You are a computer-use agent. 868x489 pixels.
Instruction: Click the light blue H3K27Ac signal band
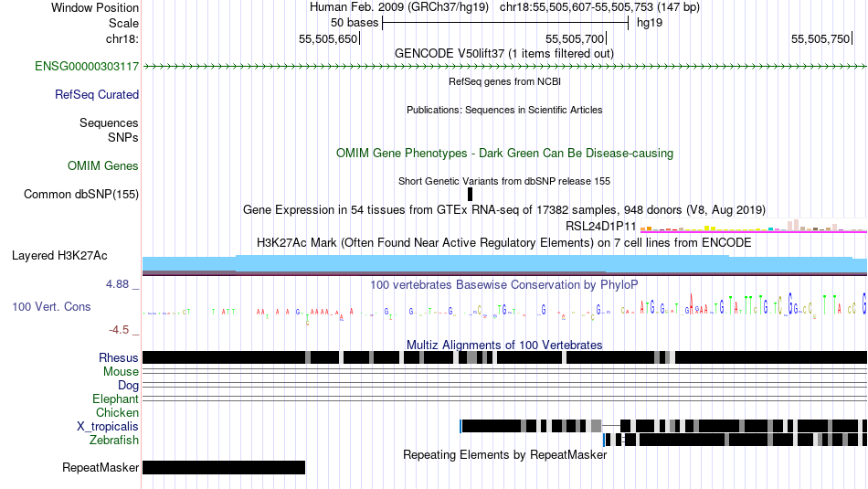point(504,263)
